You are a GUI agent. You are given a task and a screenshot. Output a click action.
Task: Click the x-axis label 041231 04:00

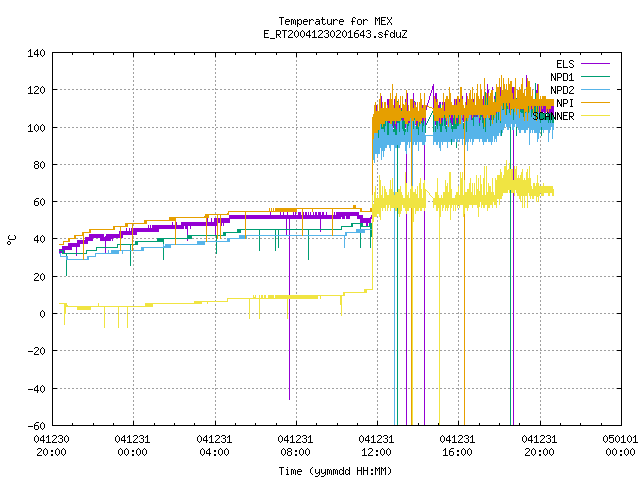[x=214, y=446]
